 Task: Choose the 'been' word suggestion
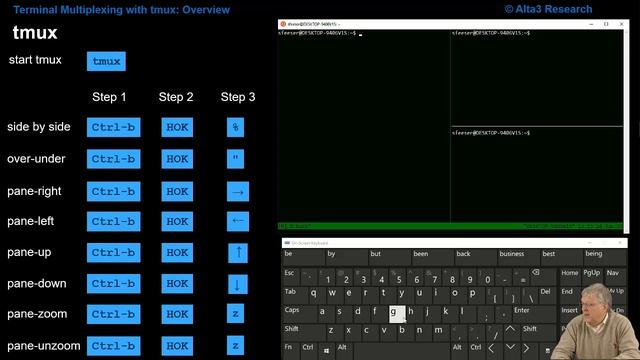click(433, 257)
